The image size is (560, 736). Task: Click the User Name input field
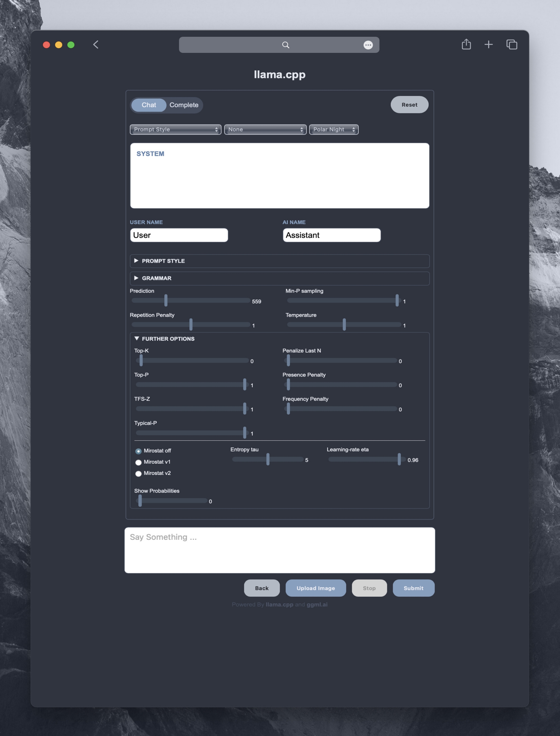(x=178, y=235)
